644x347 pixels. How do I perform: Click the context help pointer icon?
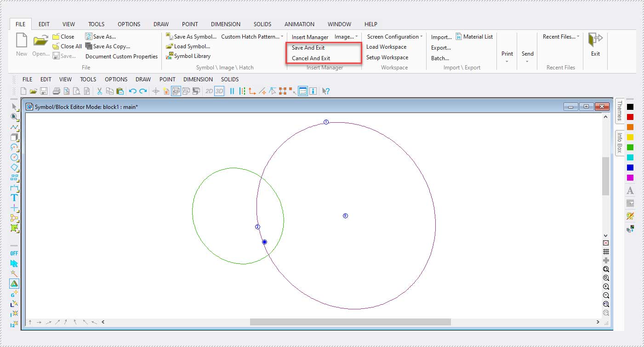coord(326,91)
